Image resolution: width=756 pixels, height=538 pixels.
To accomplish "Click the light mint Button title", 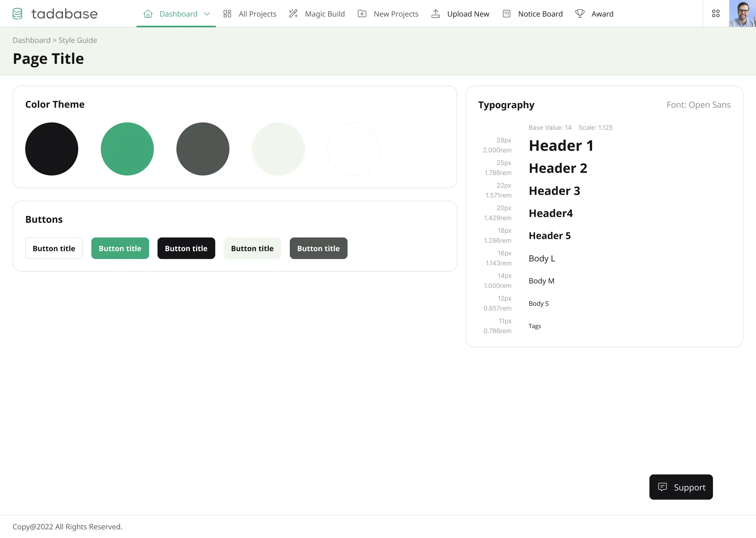I will (252, 248).
